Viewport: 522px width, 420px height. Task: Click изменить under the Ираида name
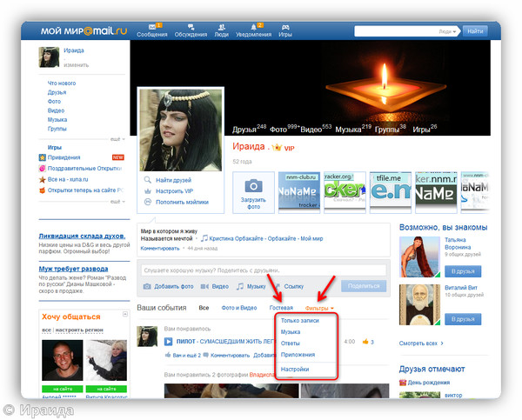pos(77,65)
